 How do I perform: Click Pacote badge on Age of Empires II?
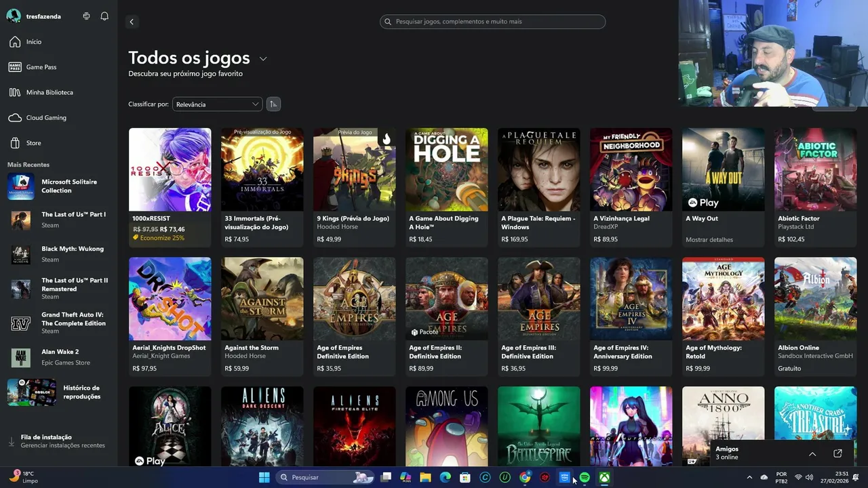[425, 332]
